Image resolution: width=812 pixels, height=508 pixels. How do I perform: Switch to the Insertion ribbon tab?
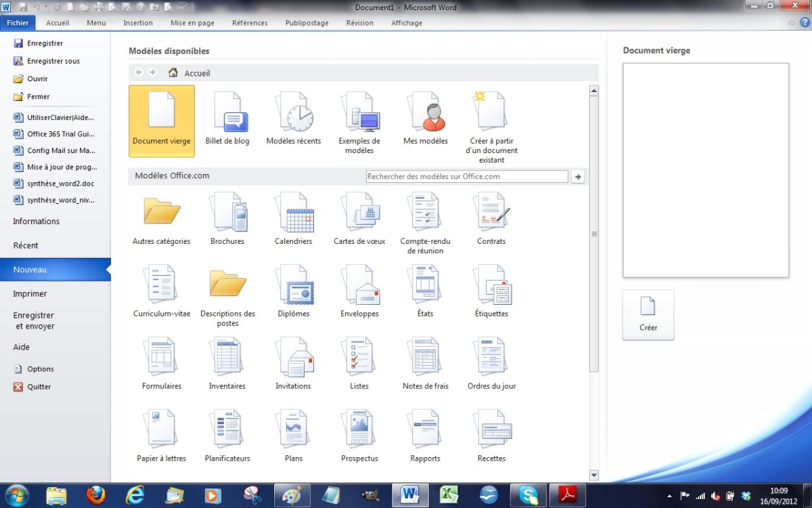point(138,22)
